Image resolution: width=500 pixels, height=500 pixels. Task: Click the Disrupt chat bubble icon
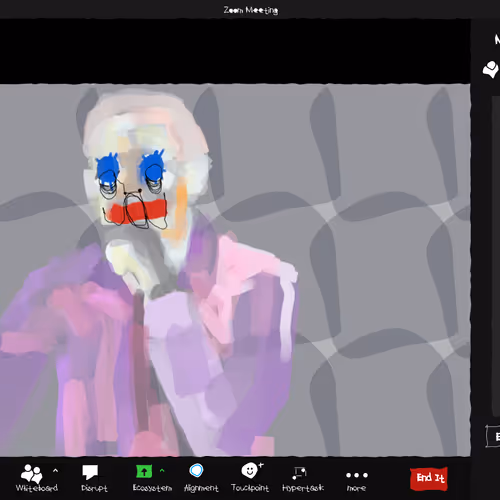pyautogui.click(x=90, y=472)
